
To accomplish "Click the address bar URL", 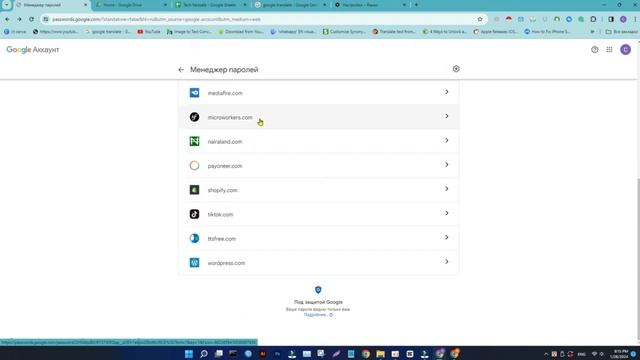I will coord(156,19).
